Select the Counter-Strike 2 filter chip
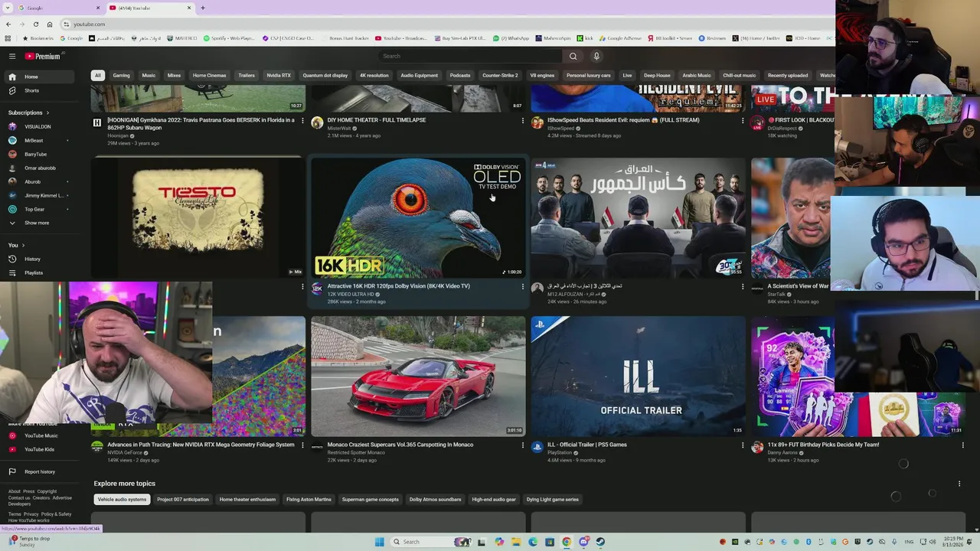The height and width of the screenshot is (551, 980). [500, 75]
